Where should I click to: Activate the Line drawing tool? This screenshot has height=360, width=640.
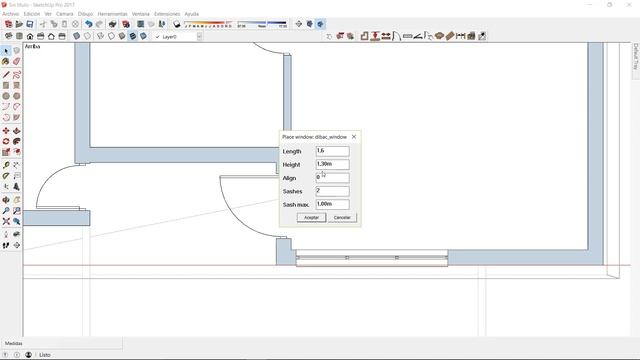click(x=6, y=75)
